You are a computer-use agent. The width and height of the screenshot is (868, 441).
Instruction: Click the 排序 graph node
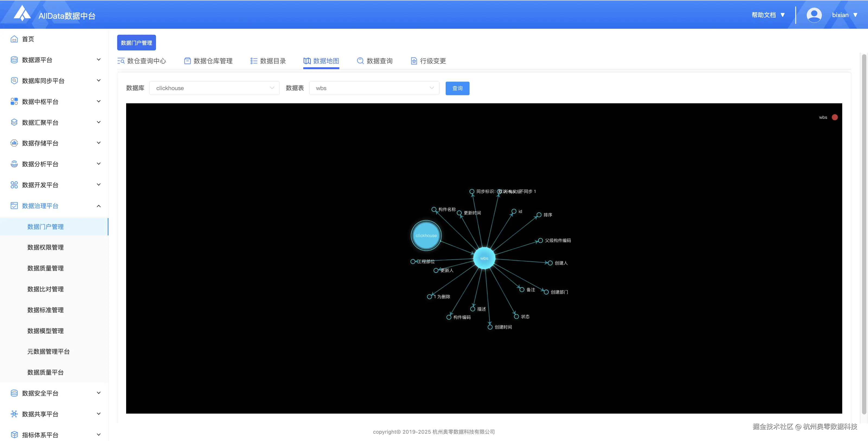click(539, 215)
